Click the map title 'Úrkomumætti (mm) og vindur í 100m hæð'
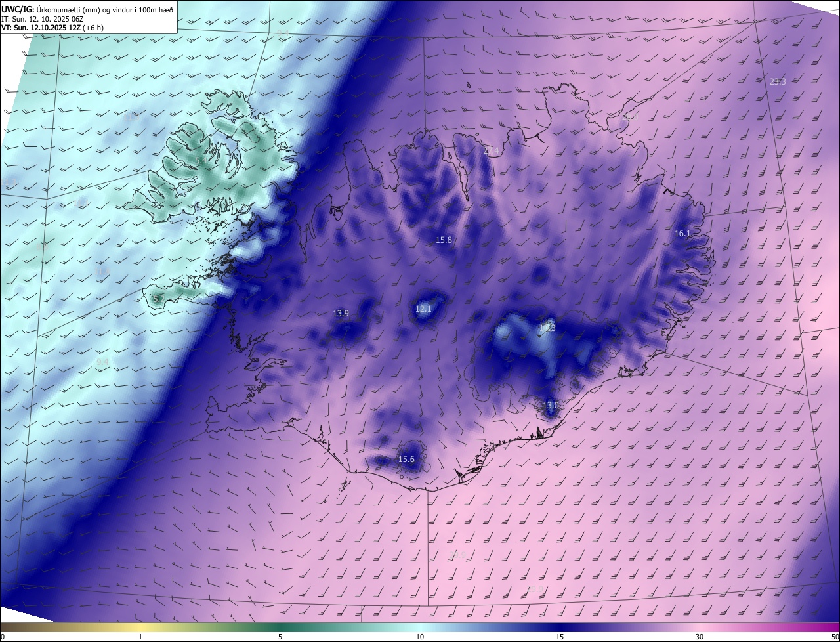Screen dimensions: 840x642 tap(105, 9)
